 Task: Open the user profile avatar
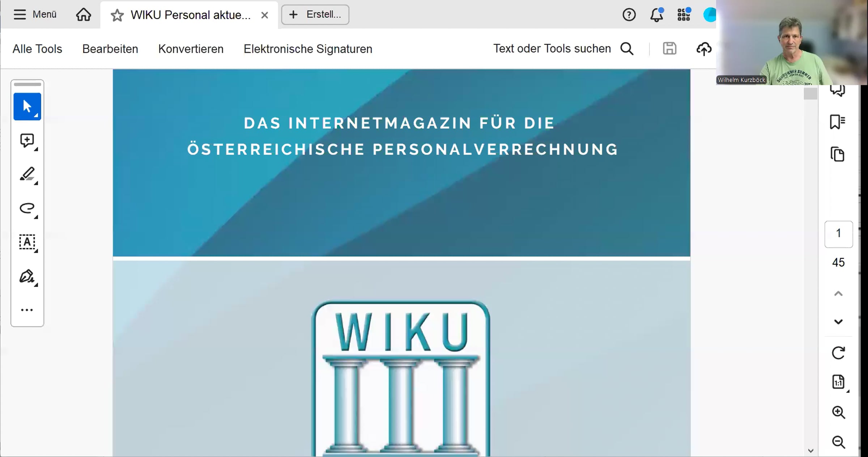coord(709,15)
